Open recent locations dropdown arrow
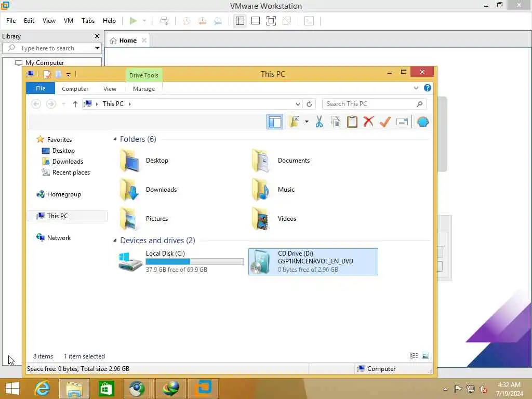The width and height of the screenshot is (532, 399). pos(63,104)
